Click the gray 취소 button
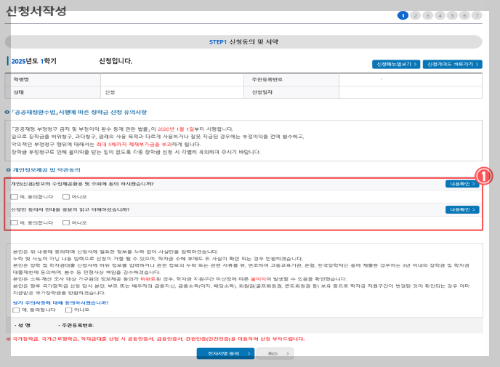 [x=275, y=354]
